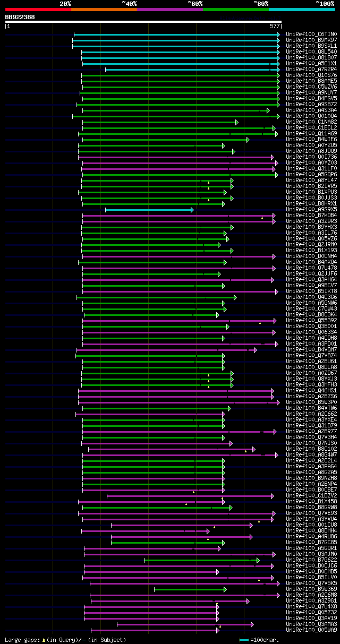340x644 pixels.
Task: Click the purple bar for UniRef100_Q3AMA3
Action: pos(185,624)
